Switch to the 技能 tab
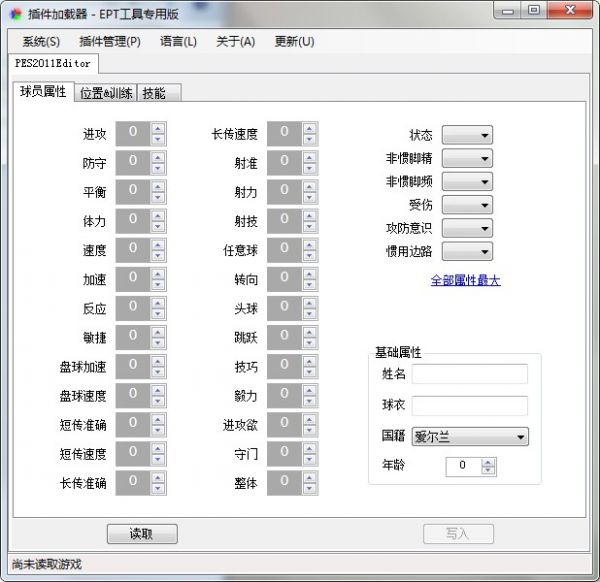The height and width of the screenshot is (582, 600). [158, 93]
